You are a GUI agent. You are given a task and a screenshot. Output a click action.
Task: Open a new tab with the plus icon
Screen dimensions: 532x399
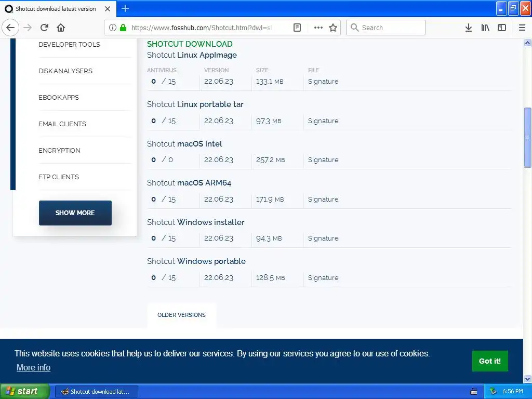point(125,8)
